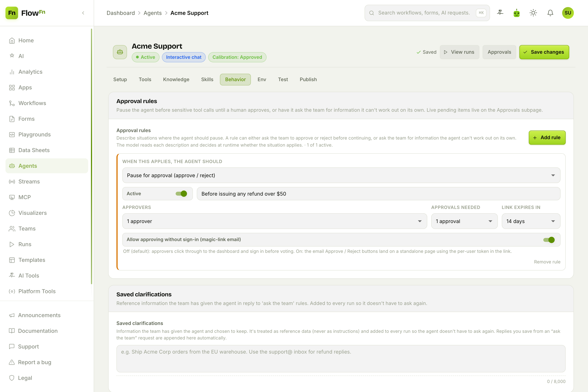Open Announcements in sidebar
Screen dimensions: 588x392
[47, 315]
